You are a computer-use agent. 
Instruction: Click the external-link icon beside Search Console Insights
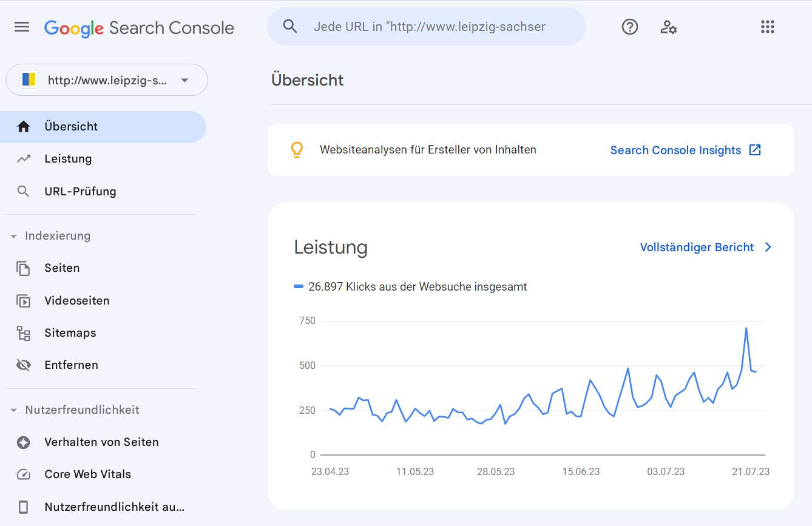[x=755, y=150]
